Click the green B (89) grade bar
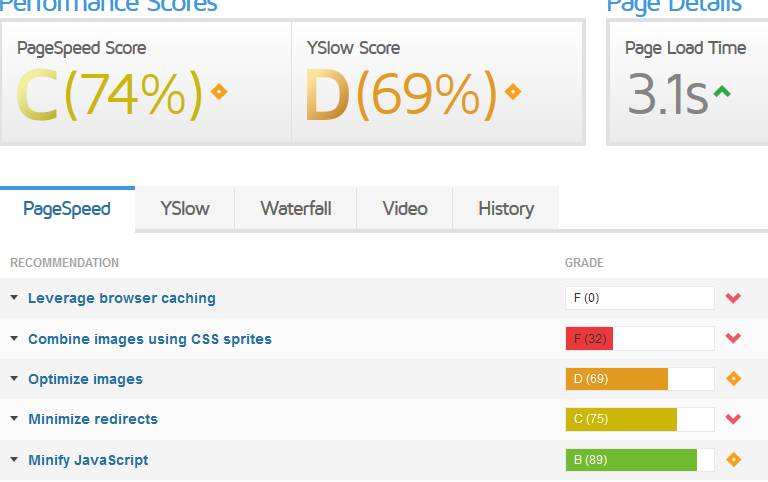This screenshot has width=768, height=482. [630, 460]
